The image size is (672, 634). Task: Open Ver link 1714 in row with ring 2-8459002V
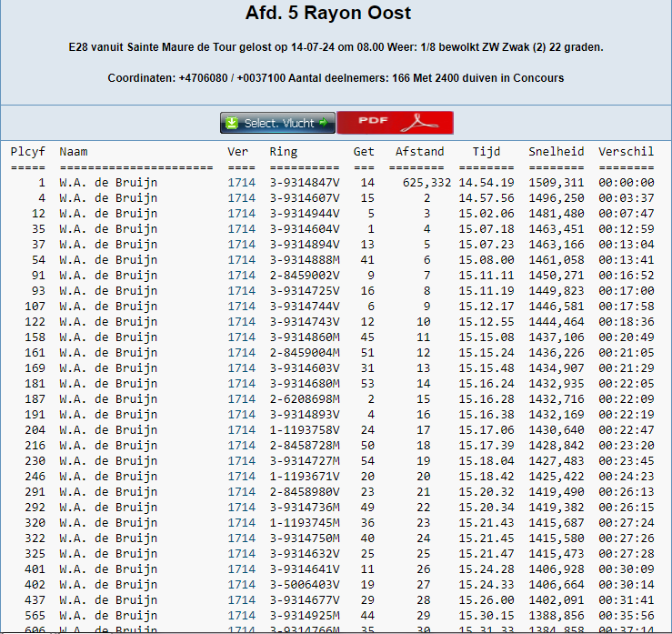click(x=241, y=276)
